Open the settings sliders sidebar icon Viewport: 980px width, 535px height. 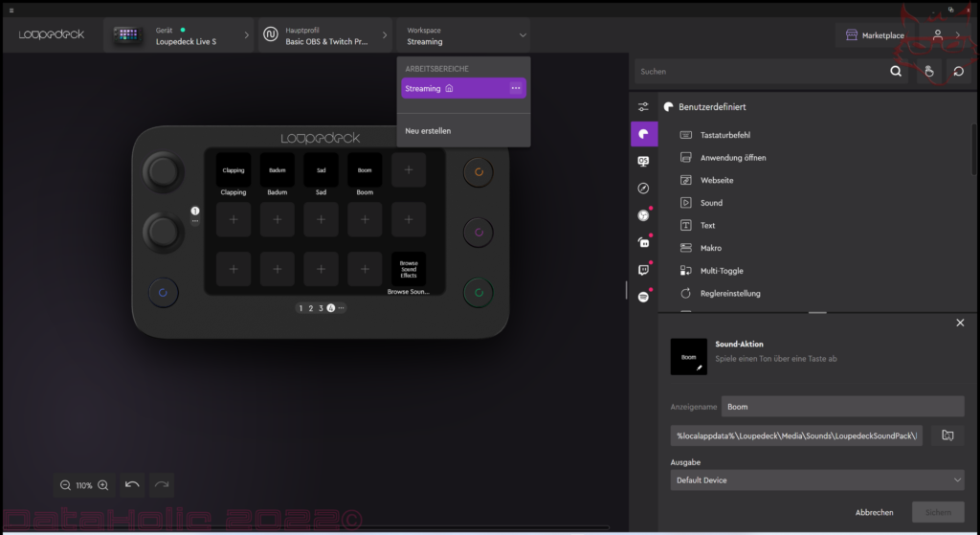tap(643, 107)
